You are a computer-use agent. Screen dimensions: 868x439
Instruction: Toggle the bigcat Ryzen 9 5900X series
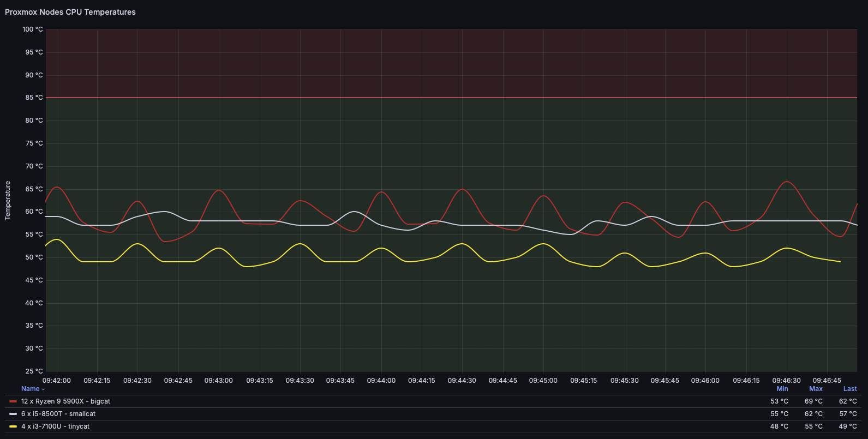(65, 401)
